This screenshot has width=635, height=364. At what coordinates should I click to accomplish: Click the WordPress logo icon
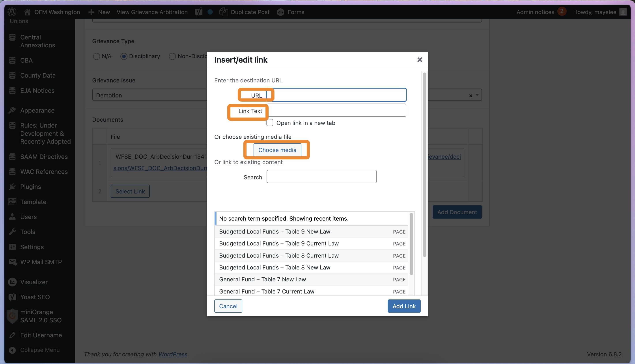tap(12, 12)
